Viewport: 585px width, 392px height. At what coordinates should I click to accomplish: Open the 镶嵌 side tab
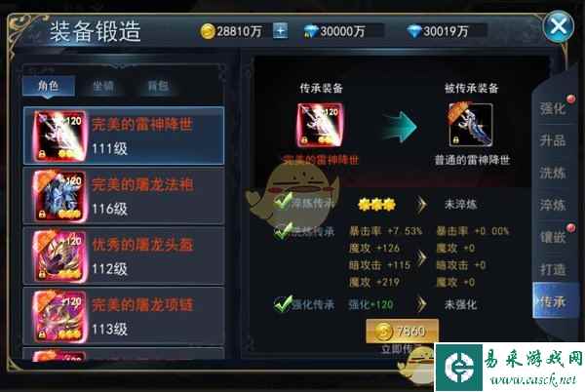(553, 237)
